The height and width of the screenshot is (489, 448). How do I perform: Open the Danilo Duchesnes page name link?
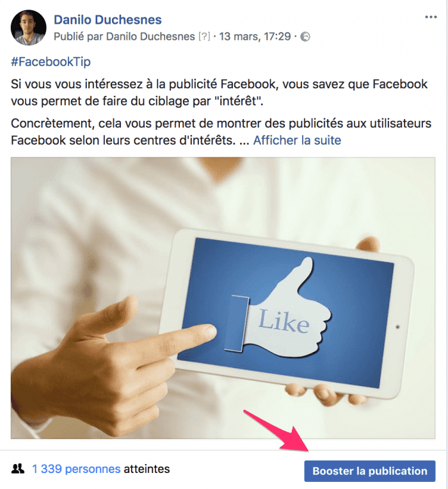tap(108, 20)
